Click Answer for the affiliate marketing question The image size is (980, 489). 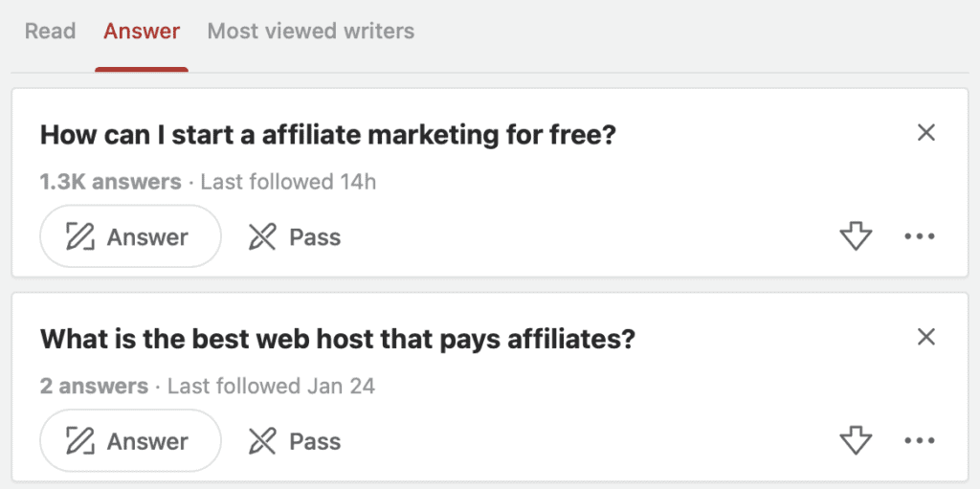130,236
